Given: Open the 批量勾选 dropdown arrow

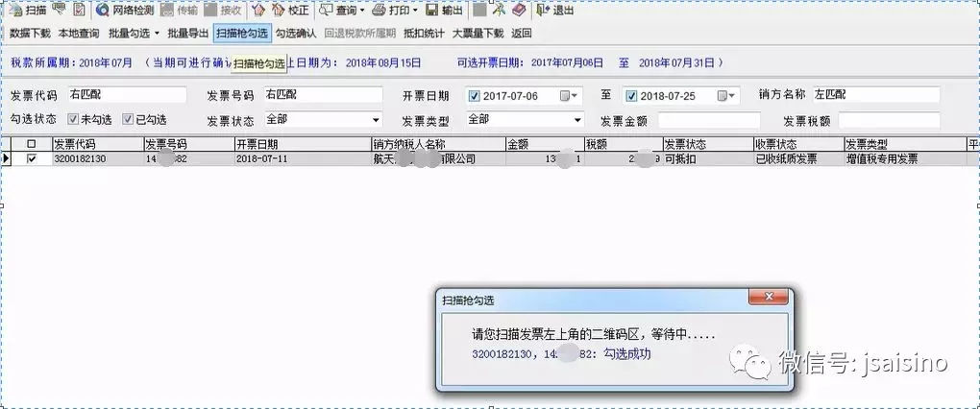Looking at the screenshot, I should pos(157,34).
